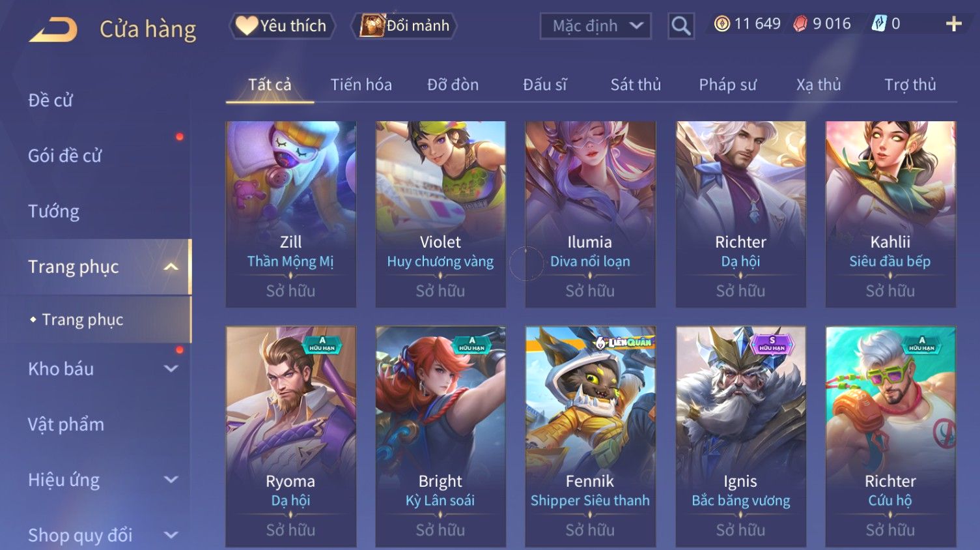Click the red ruby currency icon
This screenshot has height=550, width=980.
pos(800,24)
